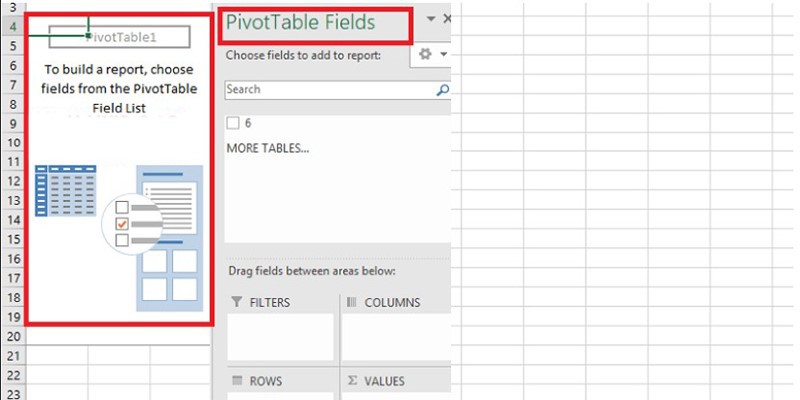Open the gear tools settings icon
Screen dimensions: 800x400
tap(425, 54)
